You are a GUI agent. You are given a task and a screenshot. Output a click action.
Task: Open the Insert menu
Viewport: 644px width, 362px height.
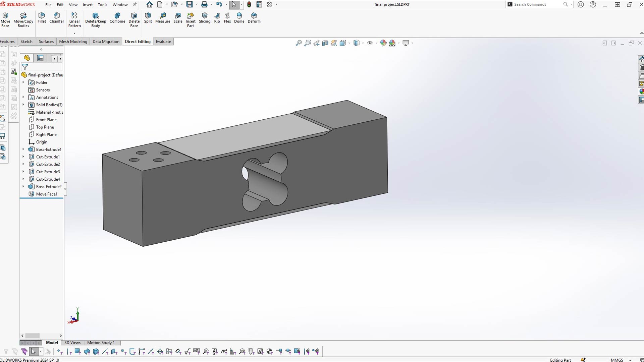(88, 5)
